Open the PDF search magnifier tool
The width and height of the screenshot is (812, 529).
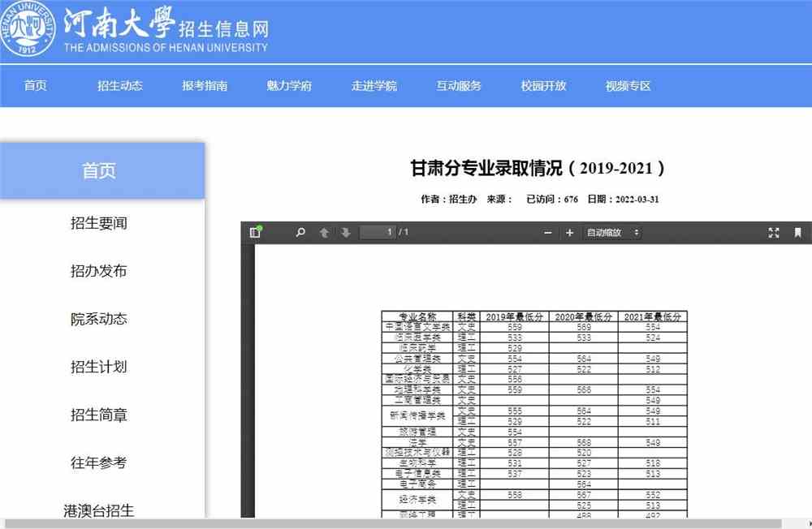coord(300,232)
